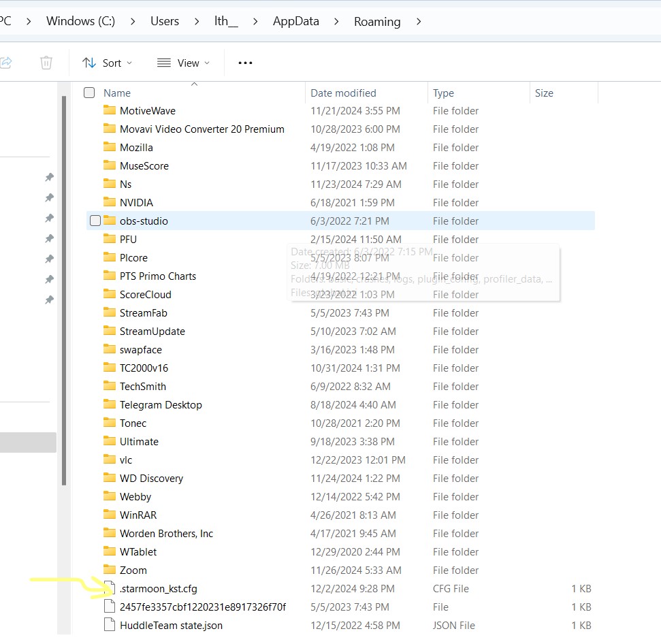The width and height of the screenshot is (661, 644).
Task: Open the obs-studio folder icon
Action: [x=110, y=221]
